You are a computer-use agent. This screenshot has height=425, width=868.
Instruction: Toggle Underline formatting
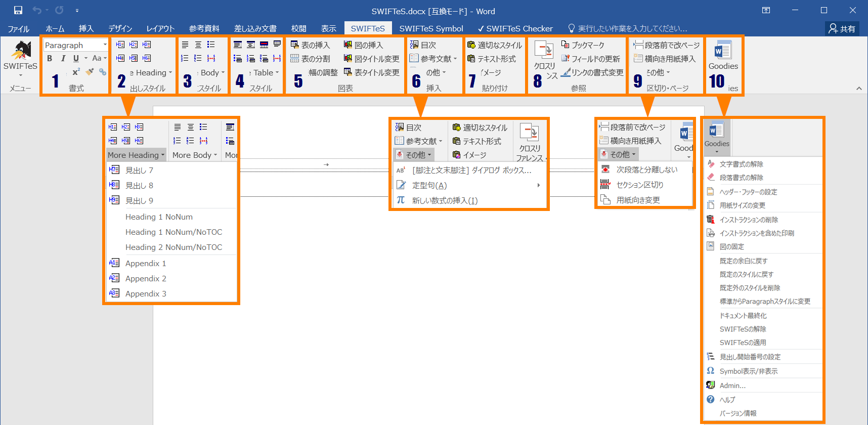point(76,58)
